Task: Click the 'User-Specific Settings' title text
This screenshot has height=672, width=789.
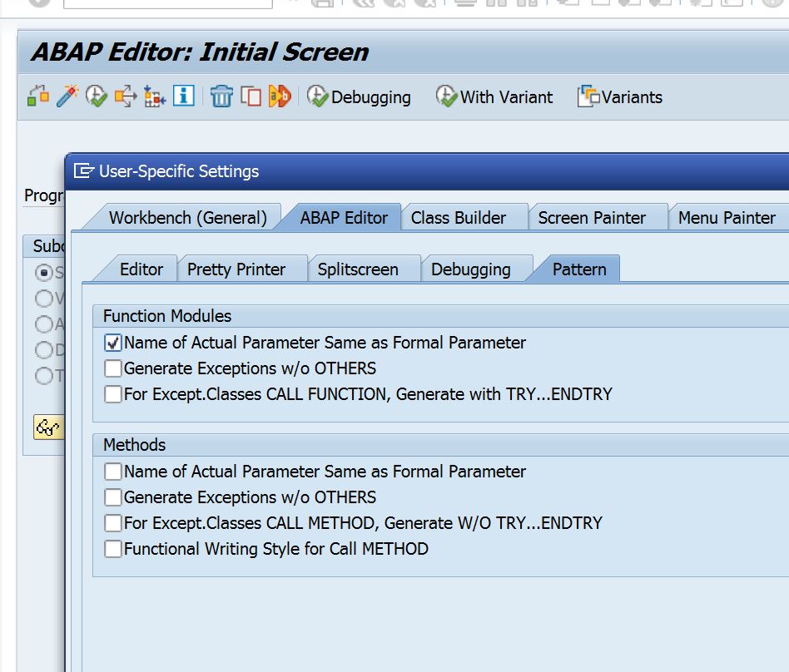Action: pos(179,171)
